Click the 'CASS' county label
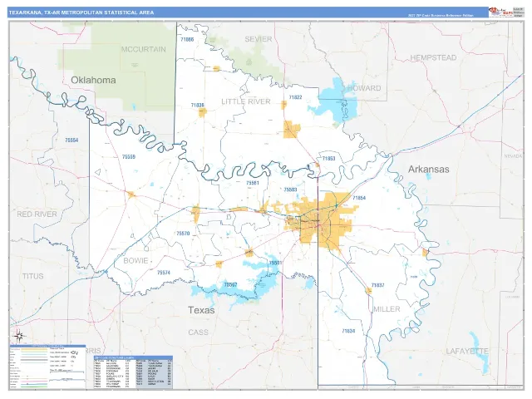This screenshot has height=399, width=532. 198,332
